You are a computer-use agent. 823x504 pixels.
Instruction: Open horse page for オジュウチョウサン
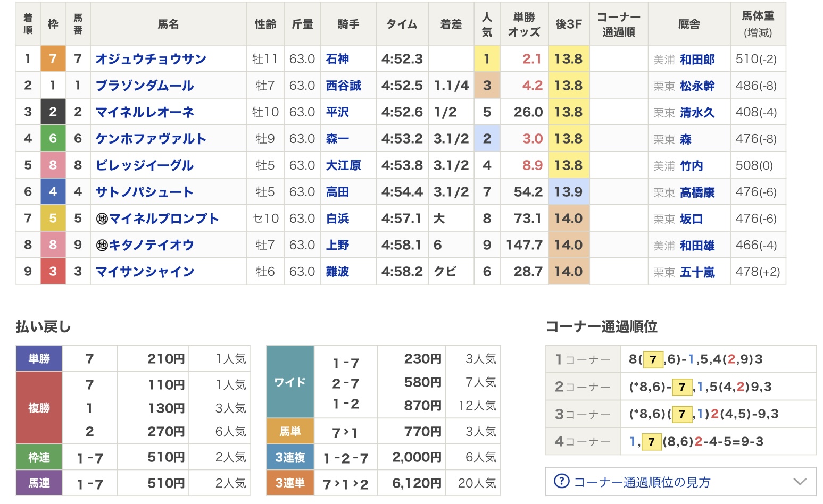[151, 59]
